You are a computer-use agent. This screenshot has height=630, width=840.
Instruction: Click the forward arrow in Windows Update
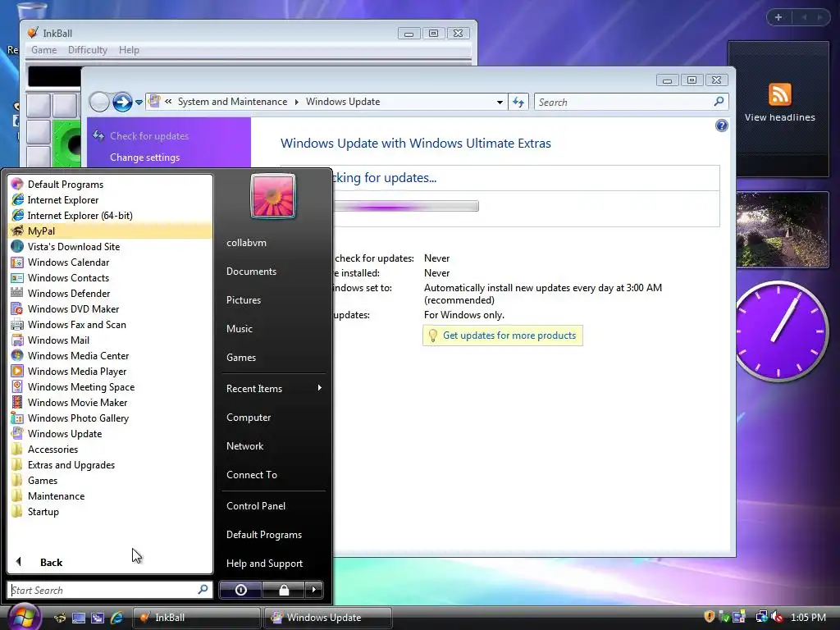[122, 102]
